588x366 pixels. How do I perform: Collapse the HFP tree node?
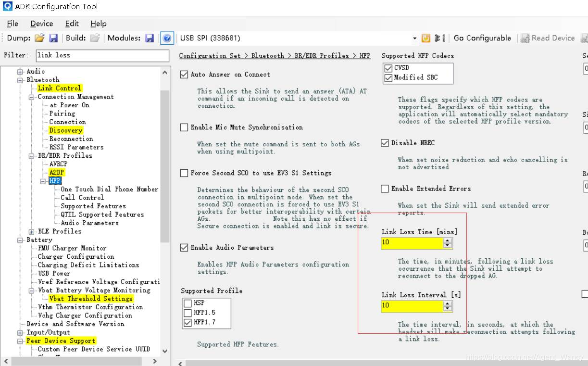pyautogui.click(x=43, y=181)
